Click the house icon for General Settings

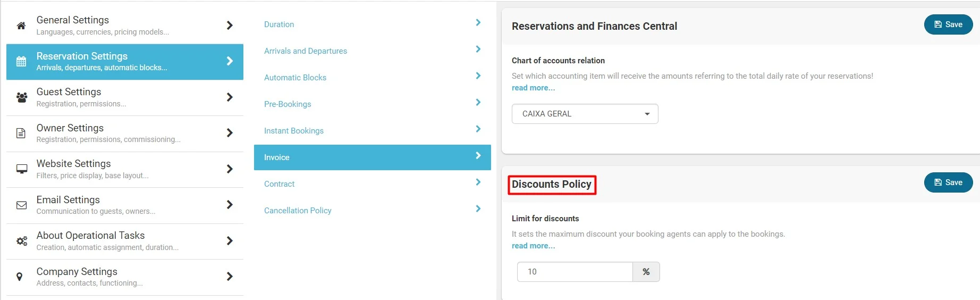[x=21, y=26]
